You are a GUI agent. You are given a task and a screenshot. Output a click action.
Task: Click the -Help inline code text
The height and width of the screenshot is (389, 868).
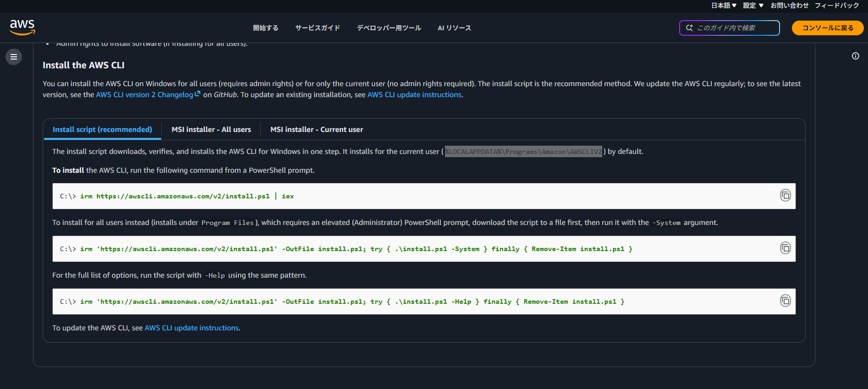coord(214,275)
